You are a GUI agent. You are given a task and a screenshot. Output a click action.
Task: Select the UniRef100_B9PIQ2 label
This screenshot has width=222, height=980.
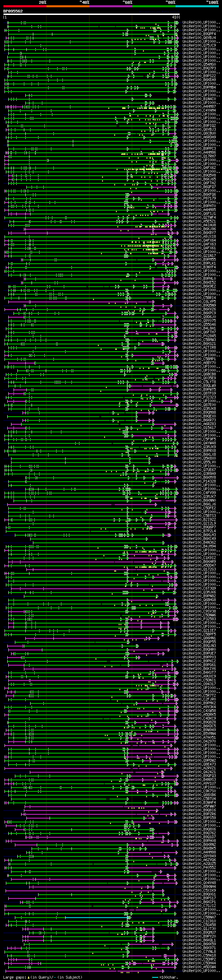pyautogui.click(x=199, y=125)
